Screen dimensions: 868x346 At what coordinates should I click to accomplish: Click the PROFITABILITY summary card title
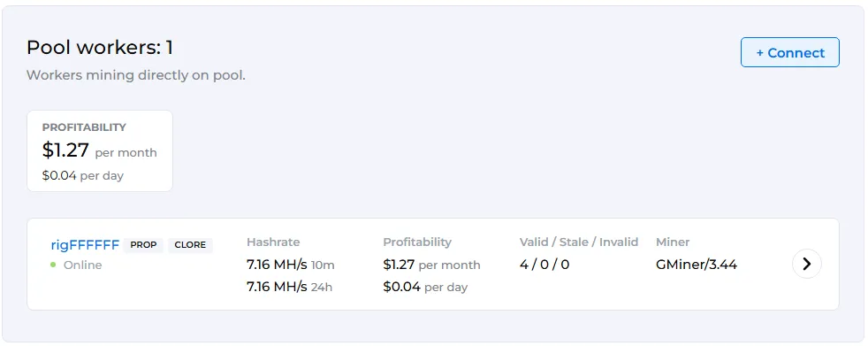[84, 127]
